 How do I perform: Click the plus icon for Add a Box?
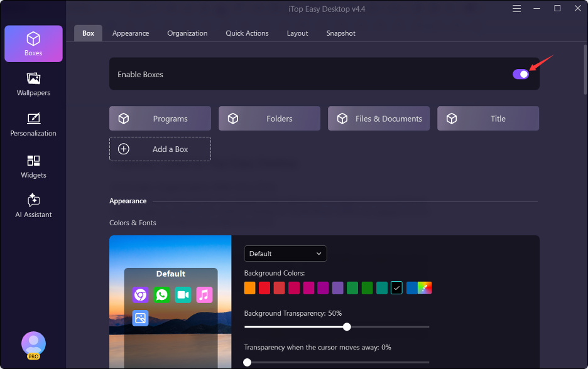click(x=124, y=149)
